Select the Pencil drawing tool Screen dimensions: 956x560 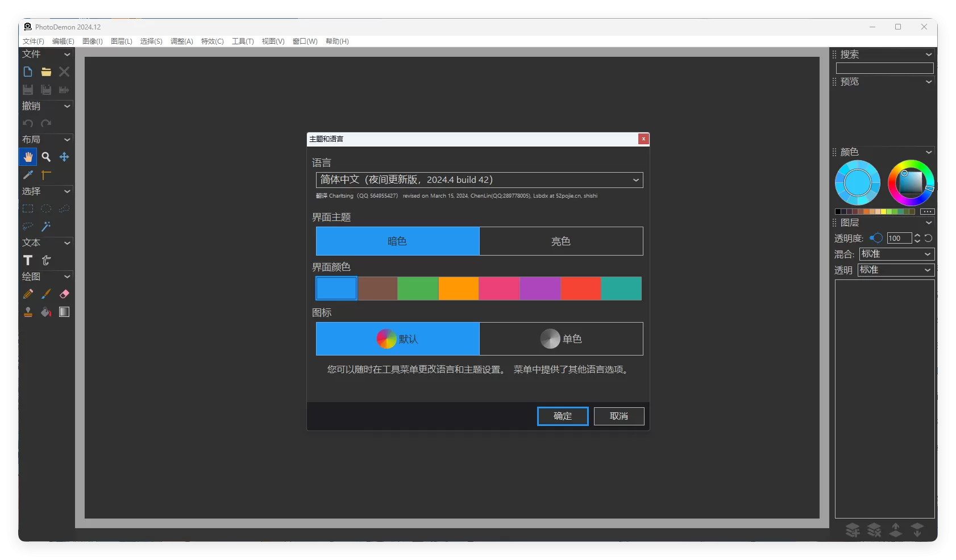(x=28, y=294)
